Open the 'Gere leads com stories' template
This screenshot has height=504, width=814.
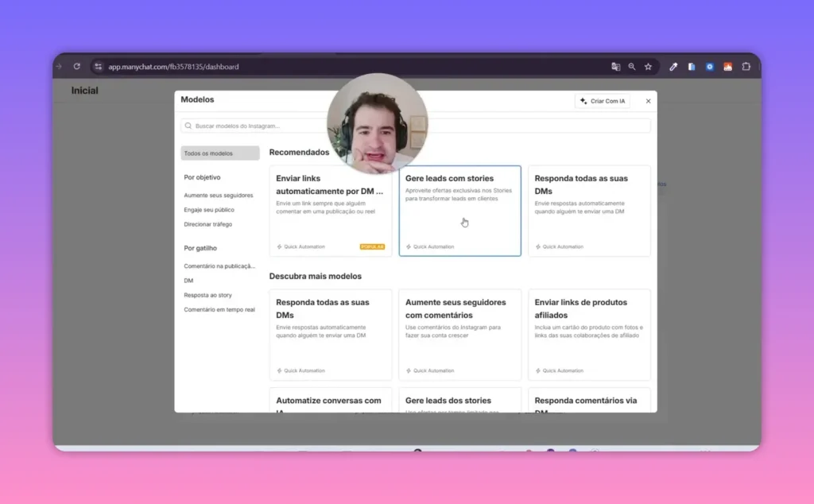tap(459, 211)
